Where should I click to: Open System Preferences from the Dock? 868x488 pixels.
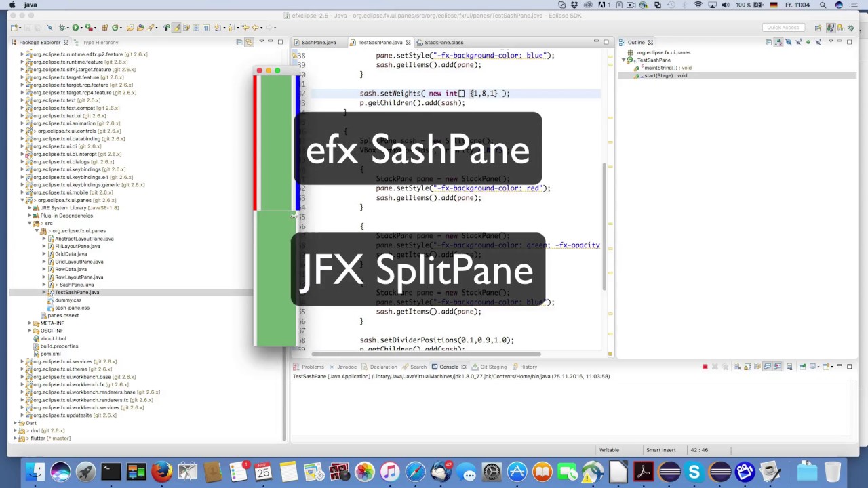point(492,472)
